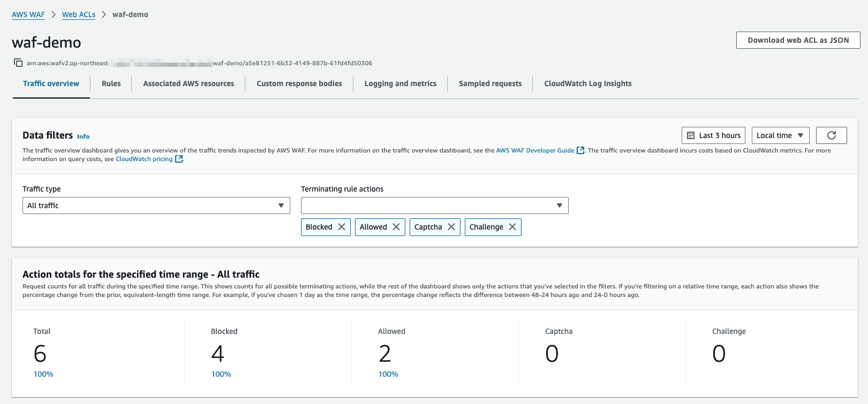868x404 pixels.
Task: Expand the Traffic type dropdown
Action: pyautogui.click(x=156, y=205)
